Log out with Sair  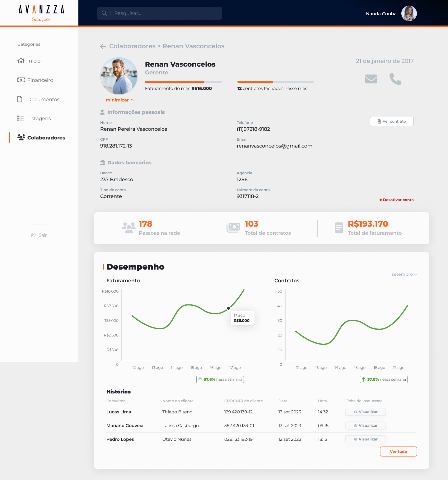click(39, 235)
